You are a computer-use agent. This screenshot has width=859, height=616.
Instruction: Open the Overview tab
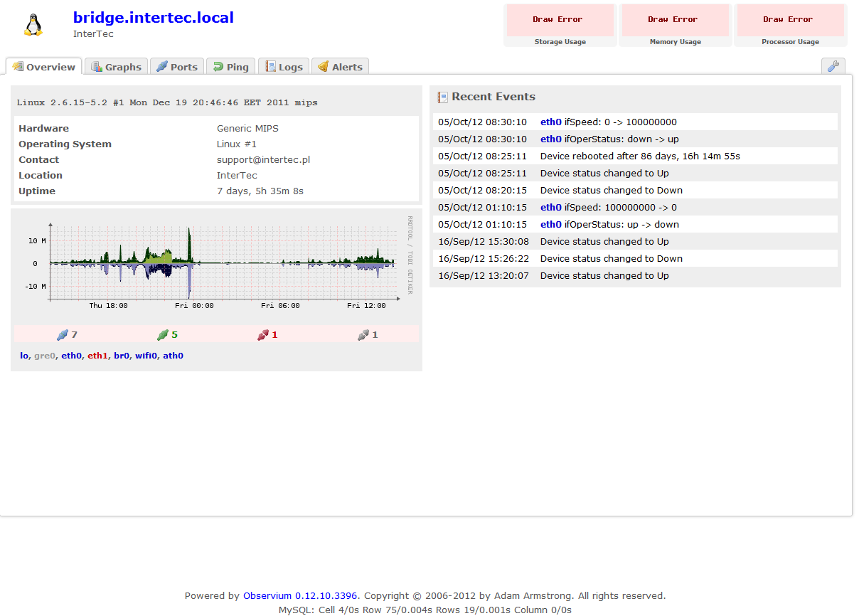coord(44,67)
